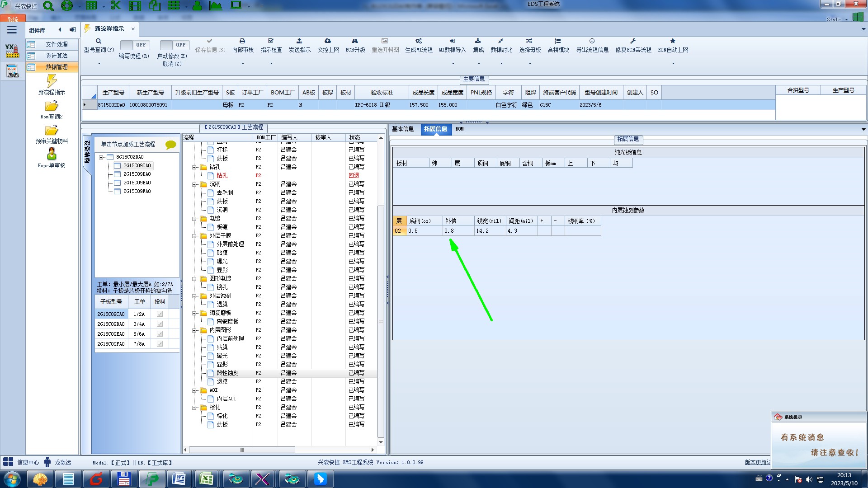Click the 发送指示 toolbar icon
This screenshot has height=488, width=868.
pos(299,41)
